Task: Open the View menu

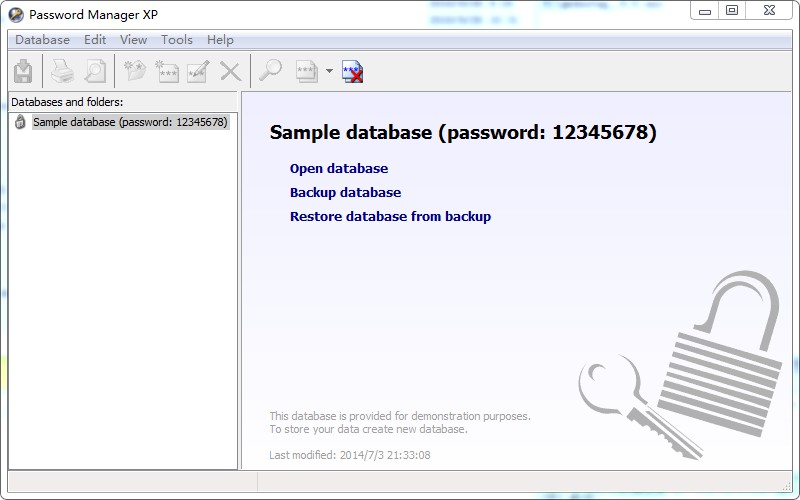Action: (x=133, y=40)
